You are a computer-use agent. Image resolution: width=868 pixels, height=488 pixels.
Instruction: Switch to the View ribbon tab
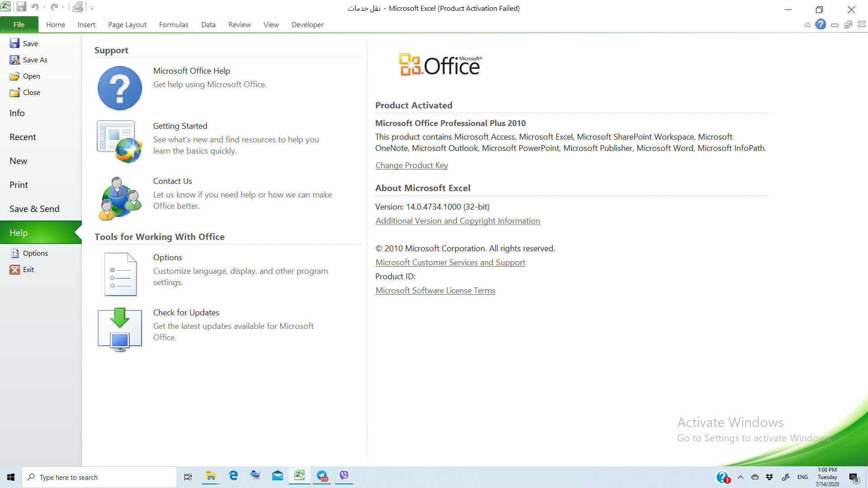click(x=271, y=24)
